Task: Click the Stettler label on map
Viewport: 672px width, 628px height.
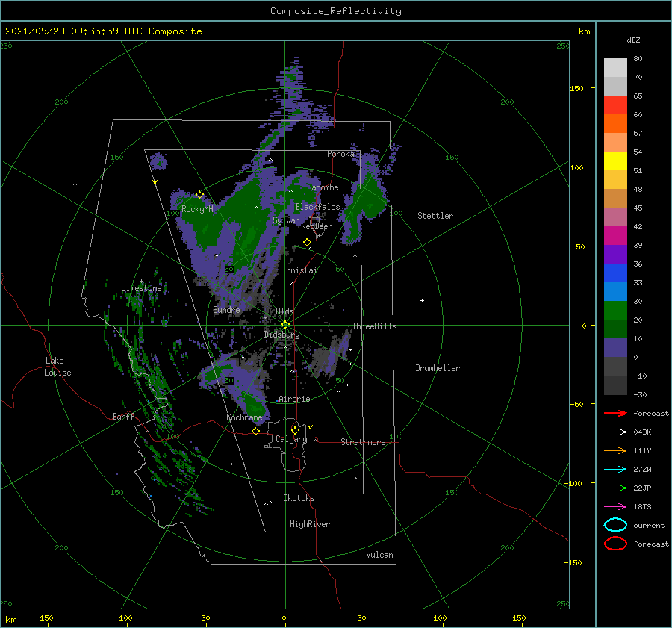Action: pyautogui.click(x=435, y=216)
